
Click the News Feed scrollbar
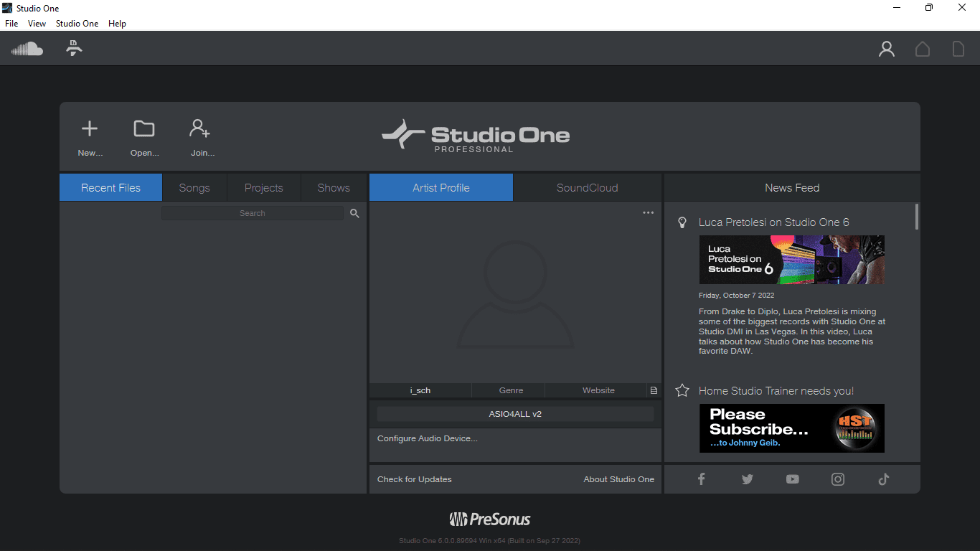(x=917, y=217)
